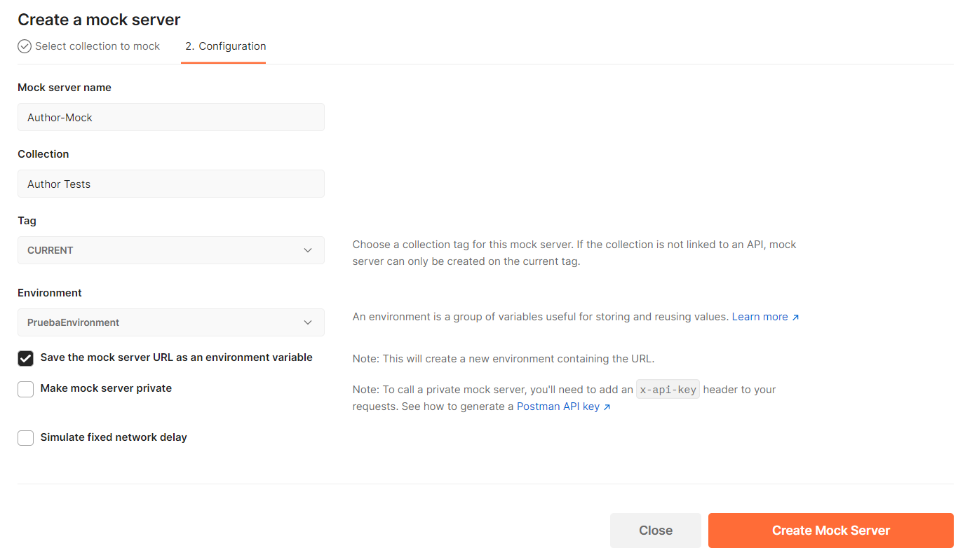This screenshot has width=965, height=560.
Task: Click the Learn more external arrow icon
Action: coord(795,317)
